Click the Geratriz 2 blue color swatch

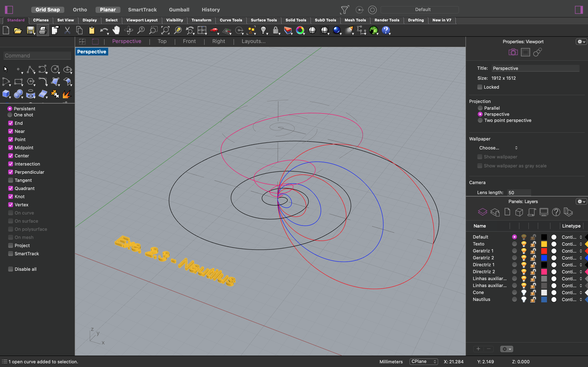point(544,258)
